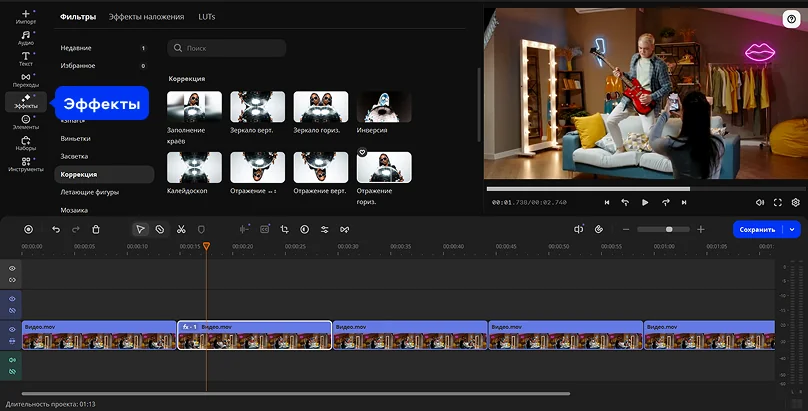Split the clip with the scissors icon
The image size is (808, 411).
(181, 230)
